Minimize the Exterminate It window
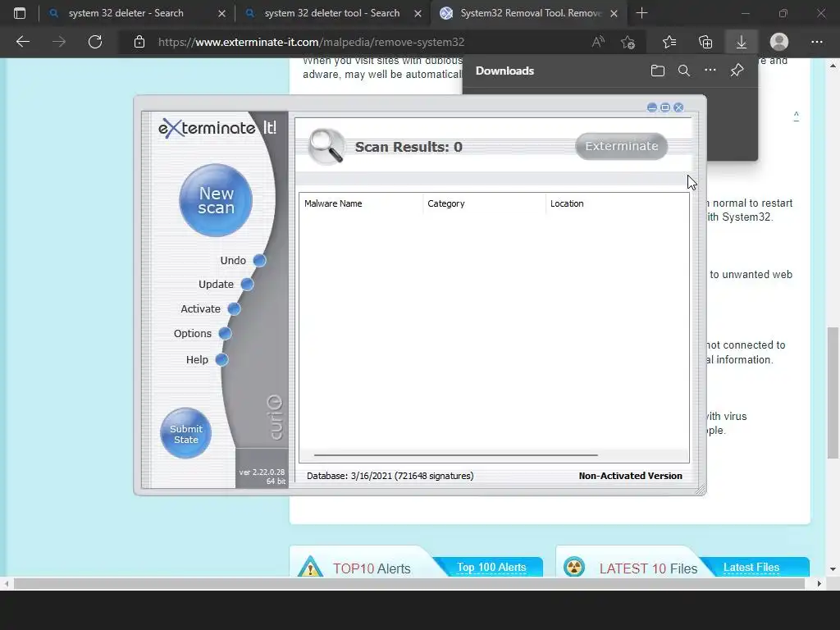The height and width of the screenshot is (630, 840). coord(651,107)
